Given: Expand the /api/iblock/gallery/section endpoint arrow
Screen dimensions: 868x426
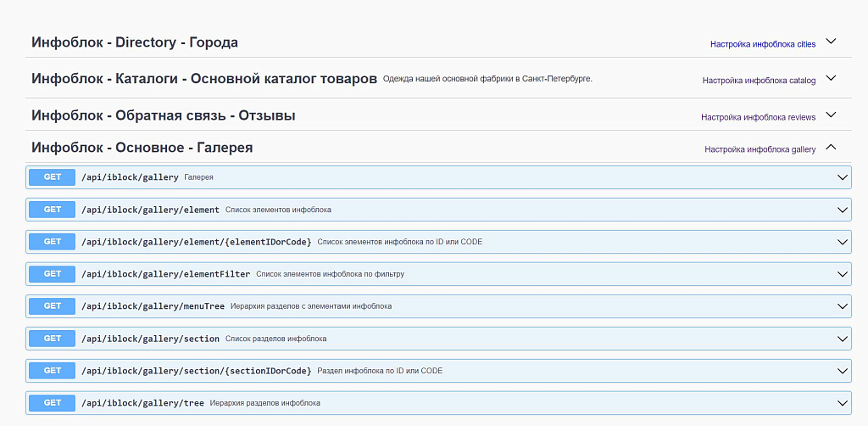Looking at the screenshot, I should 843,339.
